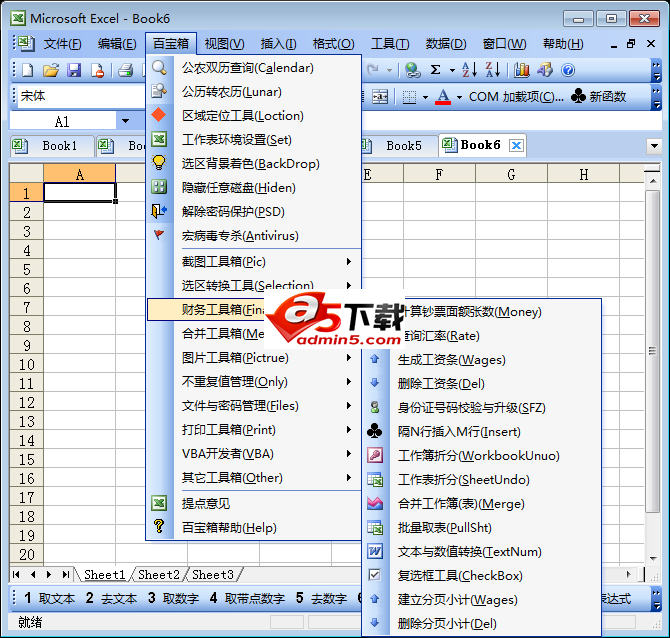The image size is (670, 638).
Task: Click the Open folder icon
Action: (51, 70)
